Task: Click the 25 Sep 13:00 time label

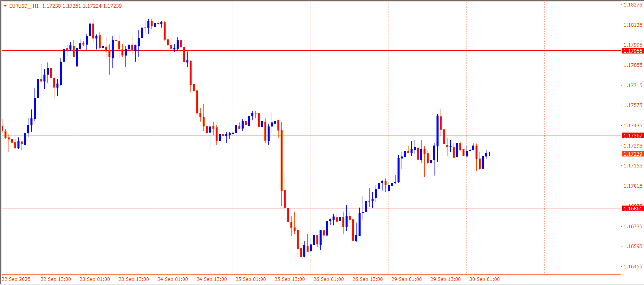Action: click(290, 279)
